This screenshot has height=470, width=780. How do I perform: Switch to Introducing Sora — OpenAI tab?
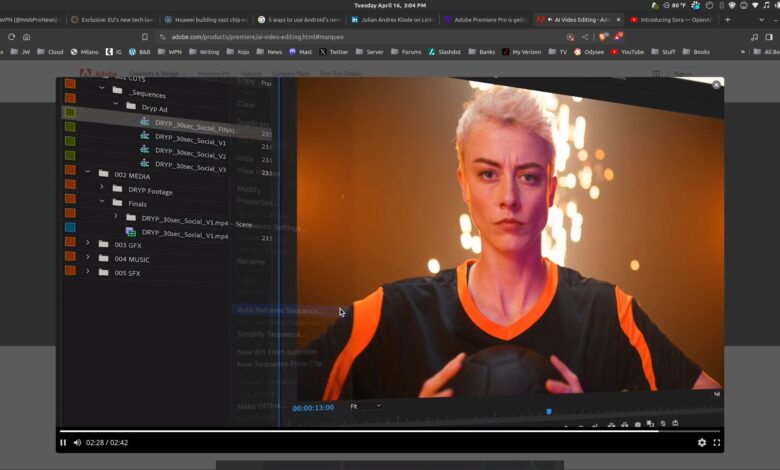[x=672, y=20]
